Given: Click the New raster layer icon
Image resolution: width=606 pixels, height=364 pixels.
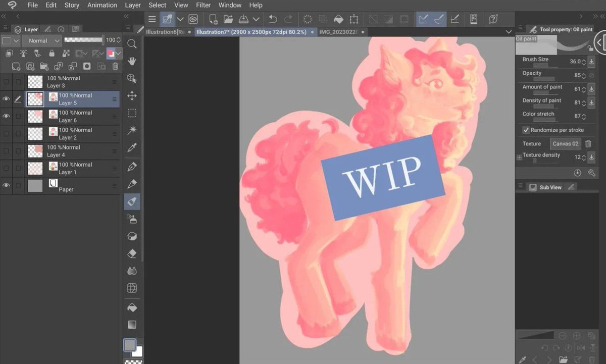Looking at the screenshot, I should click(x=16, y=66).
